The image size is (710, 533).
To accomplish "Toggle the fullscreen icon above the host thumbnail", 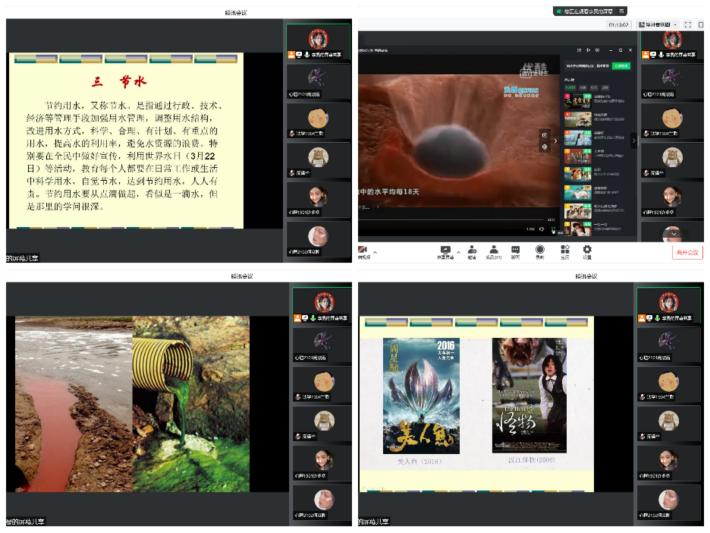I will click(x=688, y=24).
